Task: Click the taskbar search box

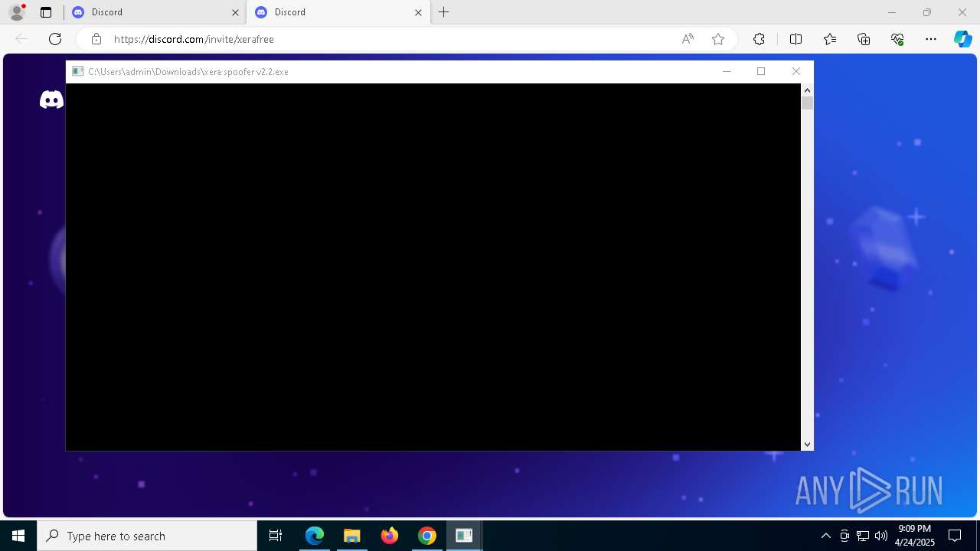Action: (x=147, y=536)
